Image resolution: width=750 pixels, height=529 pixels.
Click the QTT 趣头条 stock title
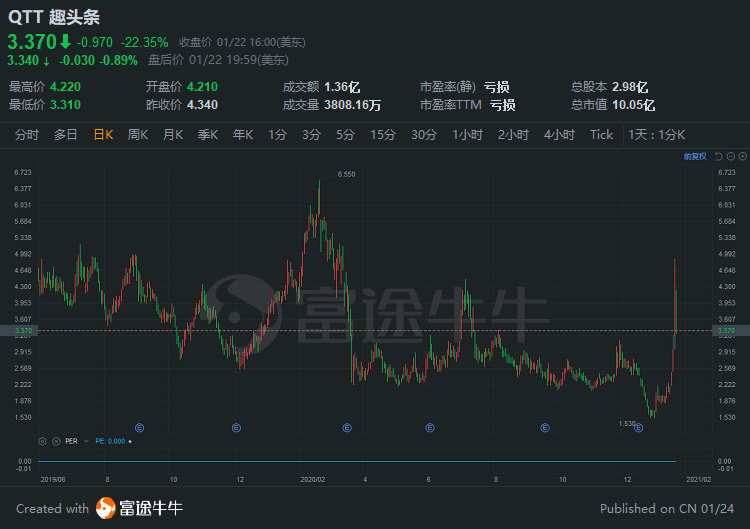(54, 17)
